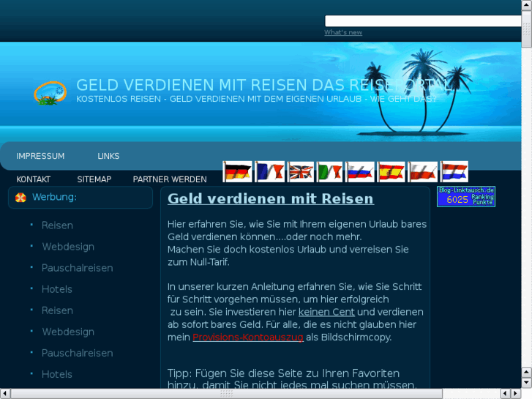
Task: Open the Geld verdienen mit Reisen heading link
Action: click(x=271, y=198)
